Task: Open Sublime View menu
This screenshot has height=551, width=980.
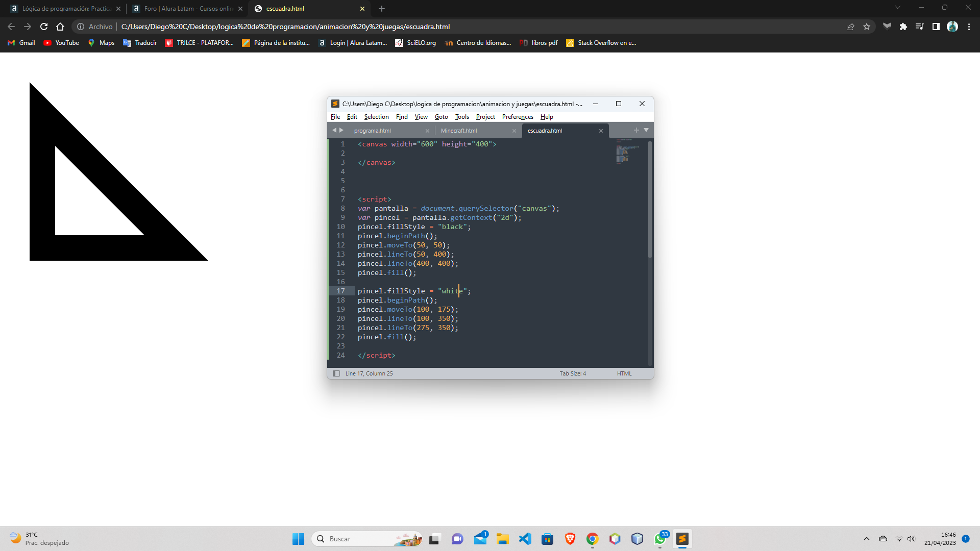Action: click(x=421, y=117)
